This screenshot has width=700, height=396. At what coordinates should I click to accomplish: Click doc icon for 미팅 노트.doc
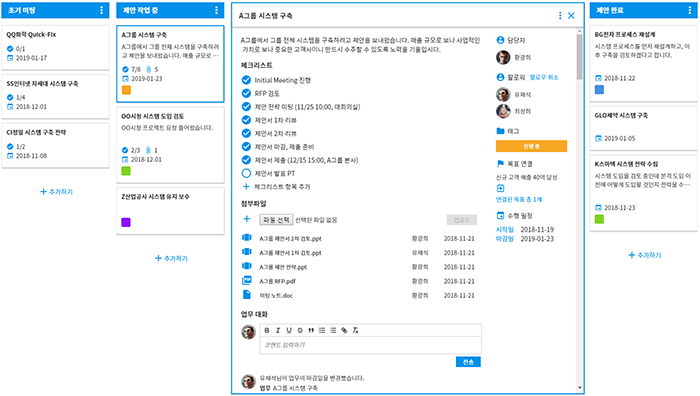click(246, 295)
